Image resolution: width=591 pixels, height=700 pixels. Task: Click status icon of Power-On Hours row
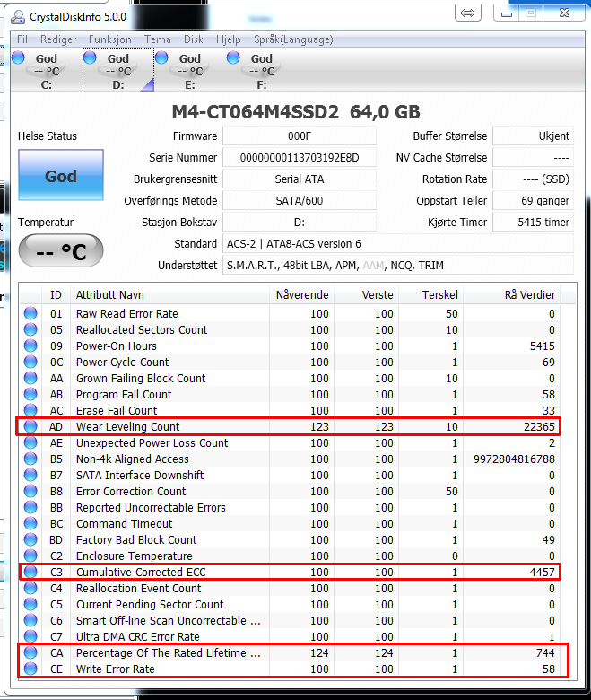point(30,346)
